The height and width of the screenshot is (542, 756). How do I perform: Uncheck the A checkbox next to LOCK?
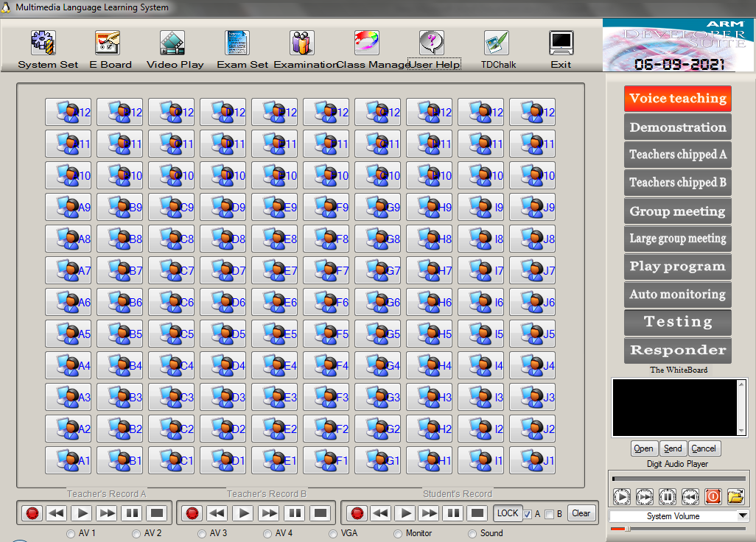[x=528, y=514]
